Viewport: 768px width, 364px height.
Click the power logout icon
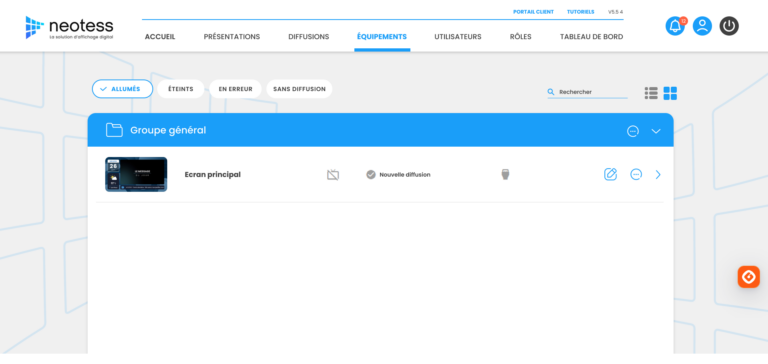pos(729,26)
